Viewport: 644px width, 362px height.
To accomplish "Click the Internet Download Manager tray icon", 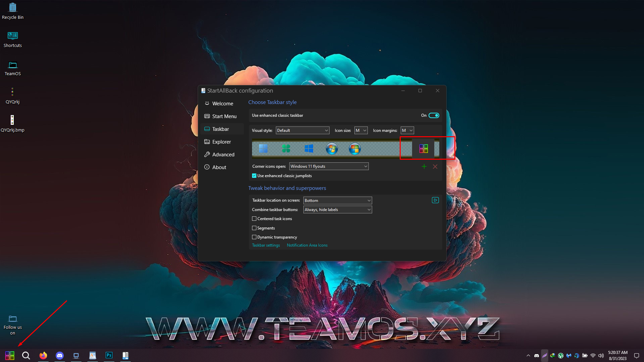I will click(553, 356).
